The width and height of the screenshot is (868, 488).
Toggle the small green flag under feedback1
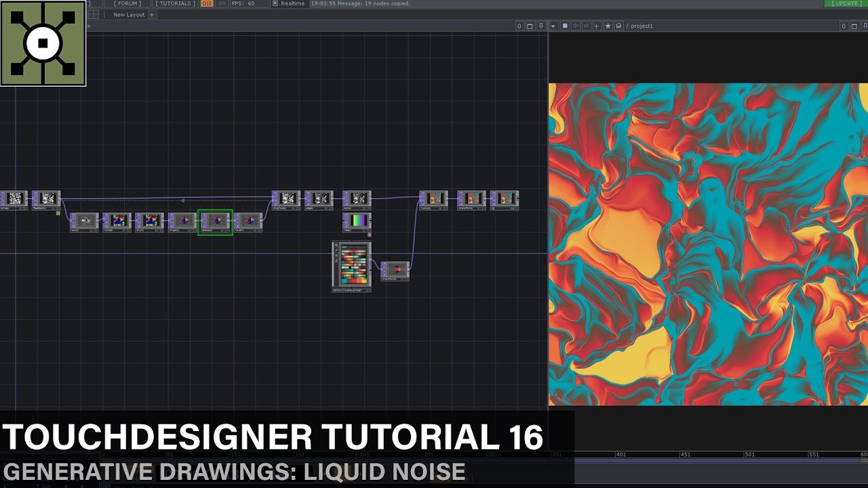pyautogui.click(x=58, y=213)
